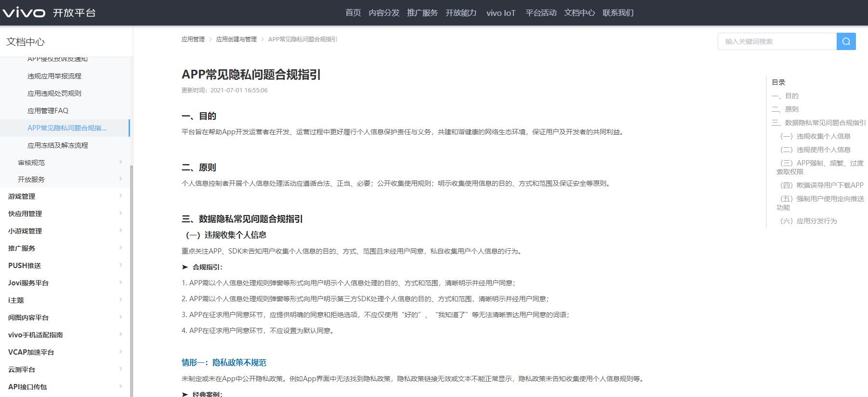The image size is (868, 397).
Task: Open 开放能力 in the top navigation
Action: coord(461,13)
